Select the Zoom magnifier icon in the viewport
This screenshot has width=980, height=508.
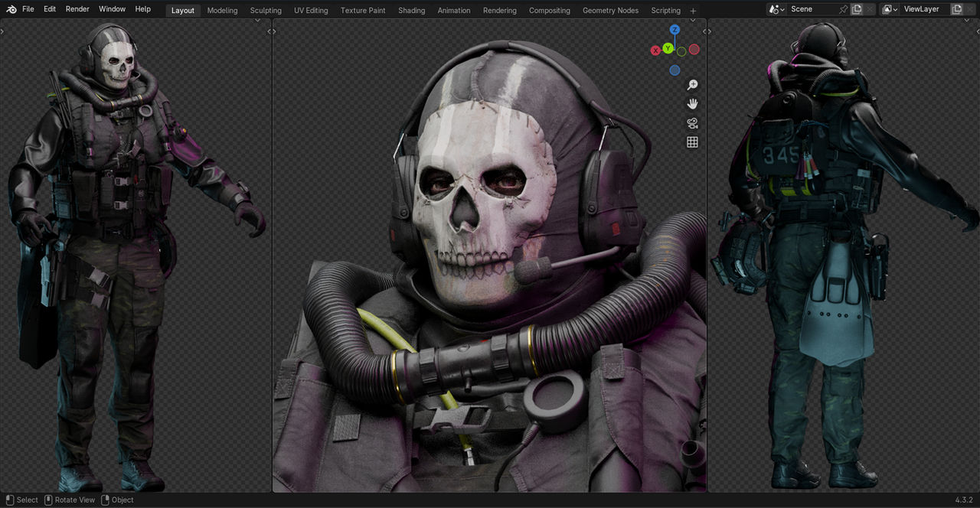click(691, 84)
